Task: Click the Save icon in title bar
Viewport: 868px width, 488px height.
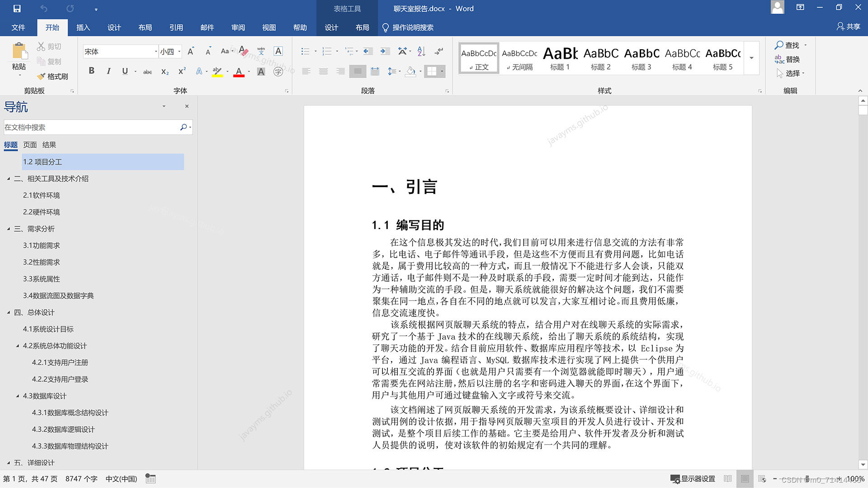Action: tap(17, 9)
